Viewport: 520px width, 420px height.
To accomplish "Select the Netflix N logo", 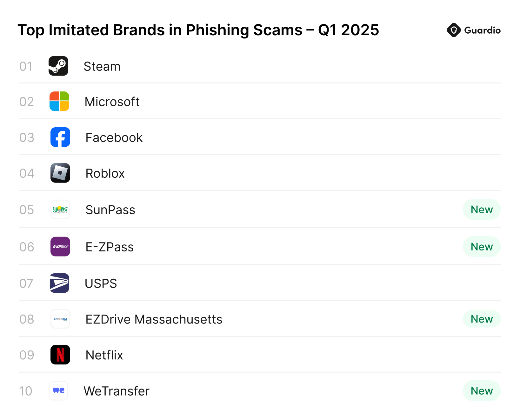I will tap(60, 355).
